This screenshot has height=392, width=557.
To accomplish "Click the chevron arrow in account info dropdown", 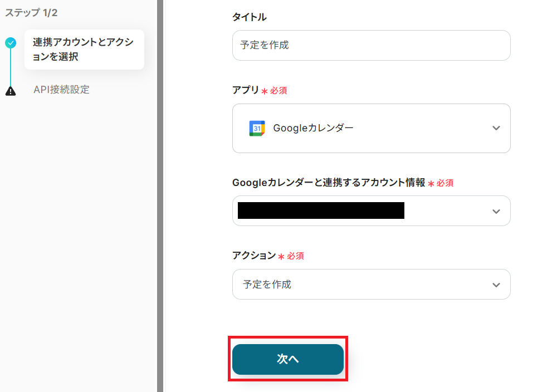I will (496, 211).
